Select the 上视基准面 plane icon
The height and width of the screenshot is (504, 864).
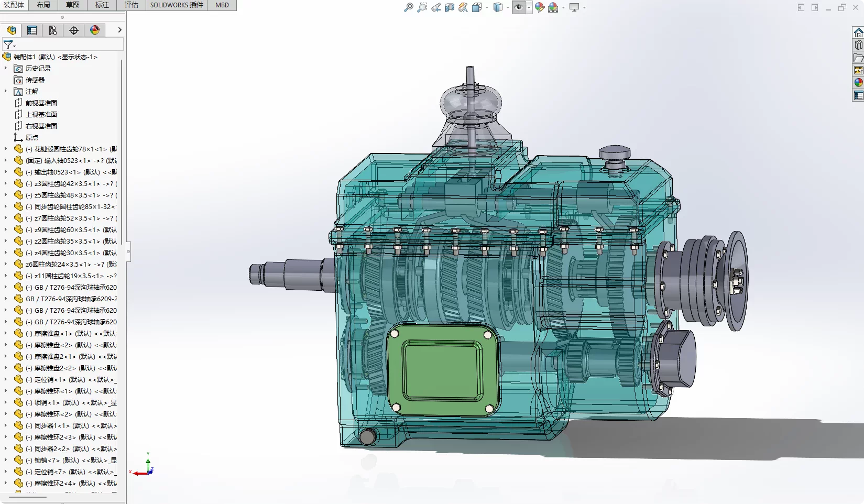tap(18, 114)
